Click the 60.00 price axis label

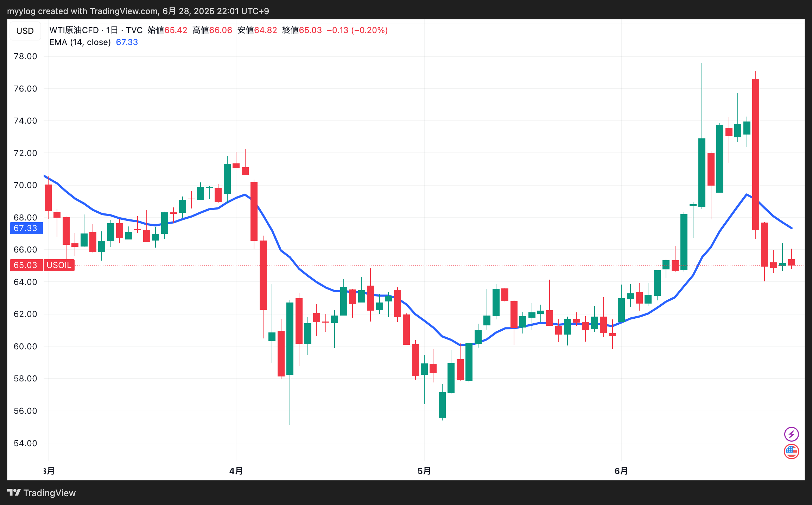[x=25, y=347]
